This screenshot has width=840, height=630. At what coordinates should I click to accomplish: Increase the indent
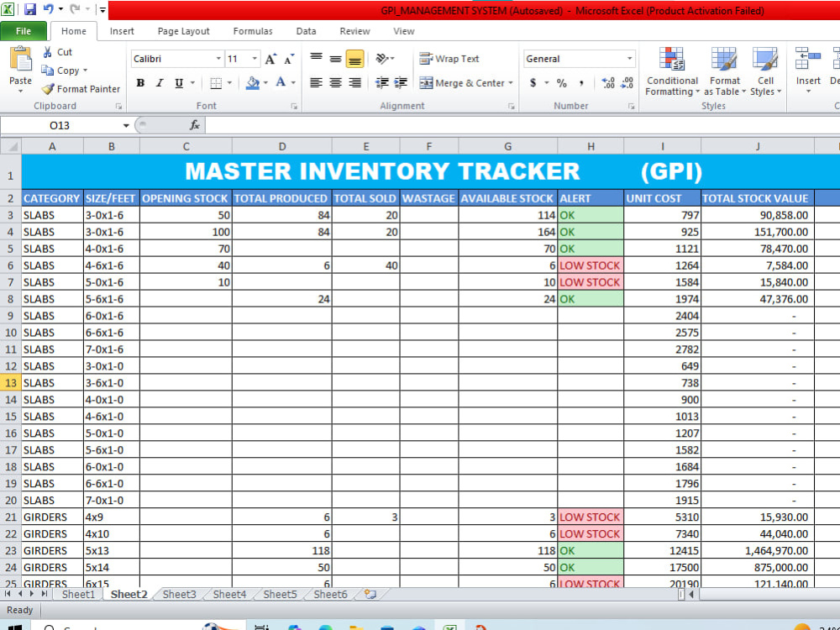[x=401, y=83]
